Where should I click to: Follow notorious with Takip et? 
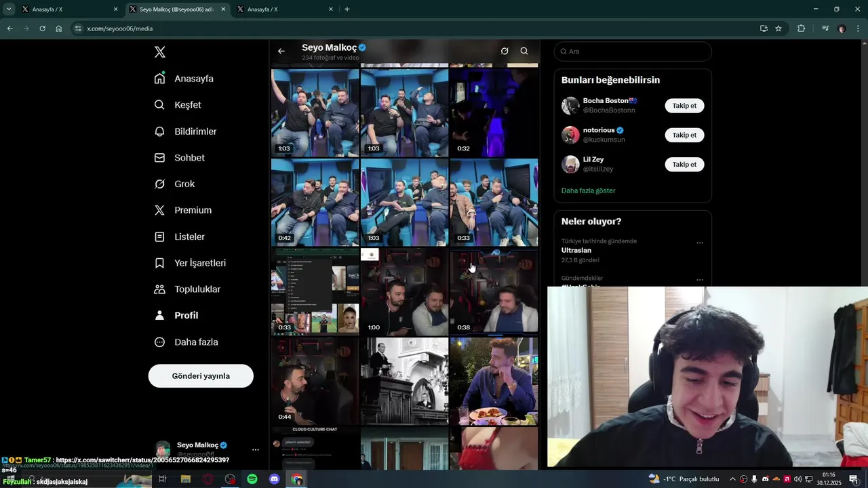click(684, 135)
